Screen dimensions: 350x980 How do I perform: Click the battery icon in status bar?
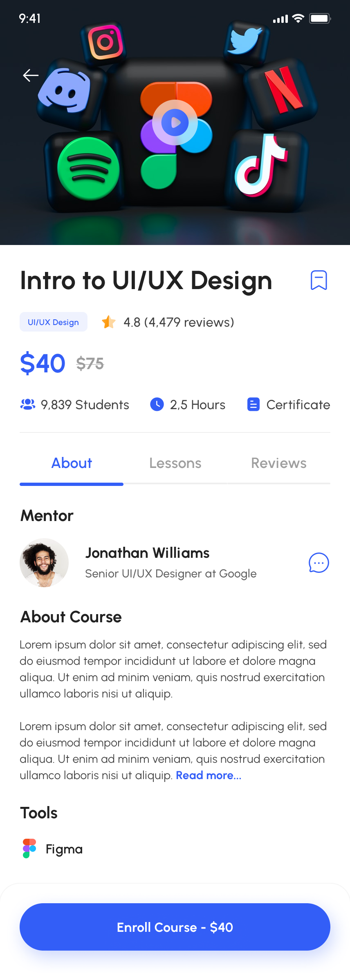point(320,18)
